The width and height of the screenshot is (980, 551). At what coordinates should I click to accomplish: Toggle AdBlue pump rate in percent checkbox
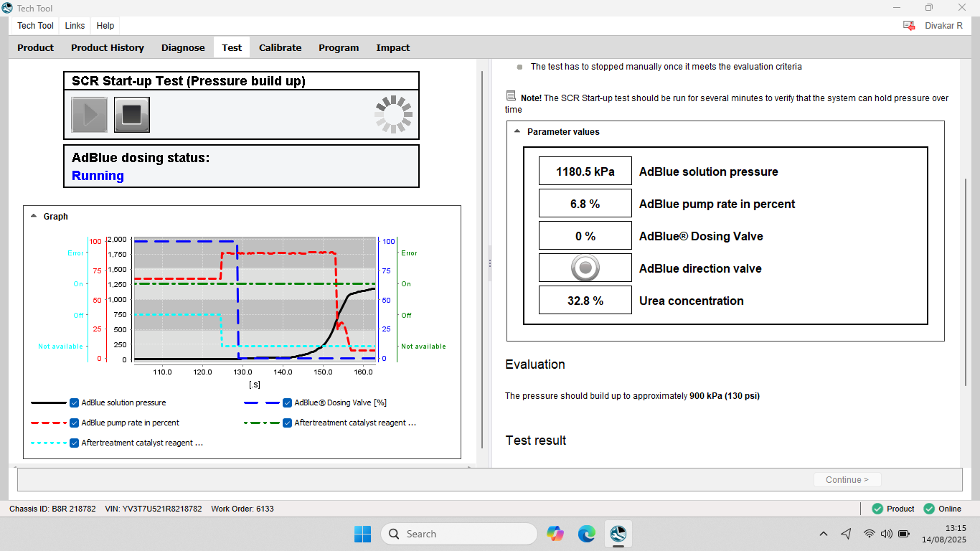click(74, 423)
